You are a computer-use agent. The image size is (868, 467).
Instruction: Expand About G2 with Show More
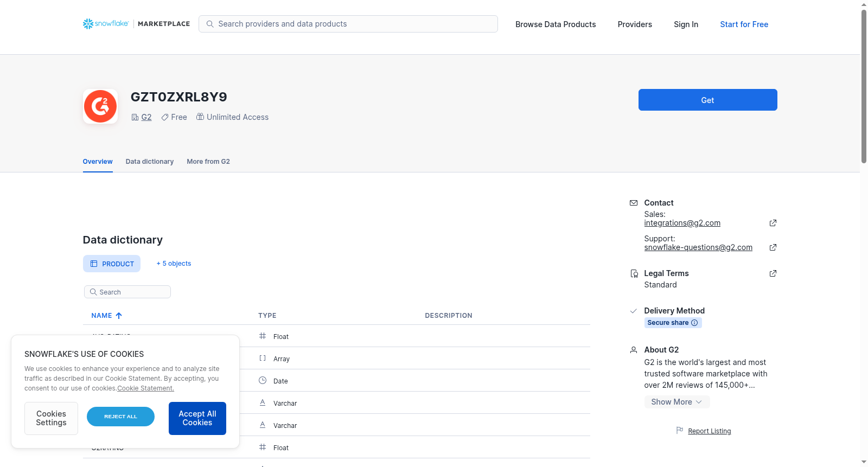[x=677, y=402]
